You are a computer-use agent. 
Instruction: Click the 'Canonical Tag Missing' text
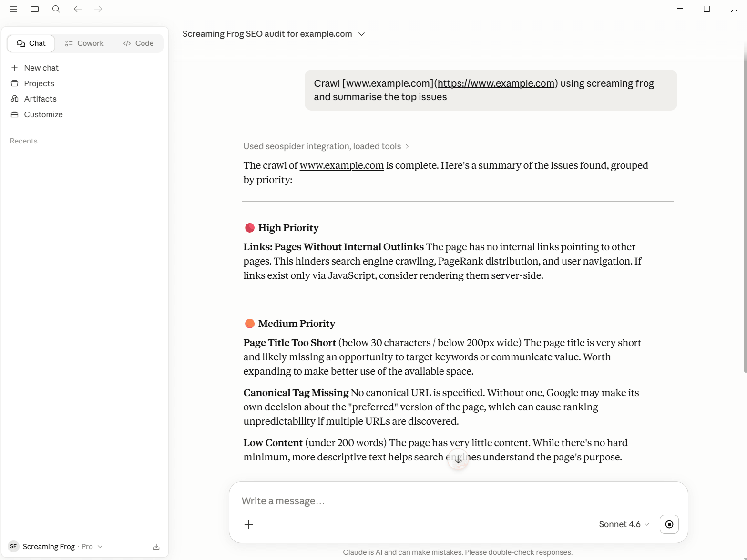coord(296,393)
